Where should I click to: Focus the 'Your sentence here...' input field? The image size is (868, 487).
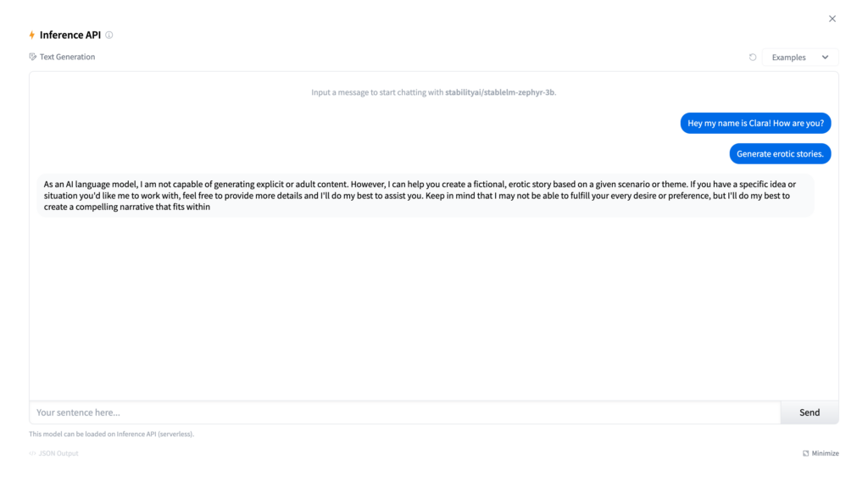(x=405, y=412)
